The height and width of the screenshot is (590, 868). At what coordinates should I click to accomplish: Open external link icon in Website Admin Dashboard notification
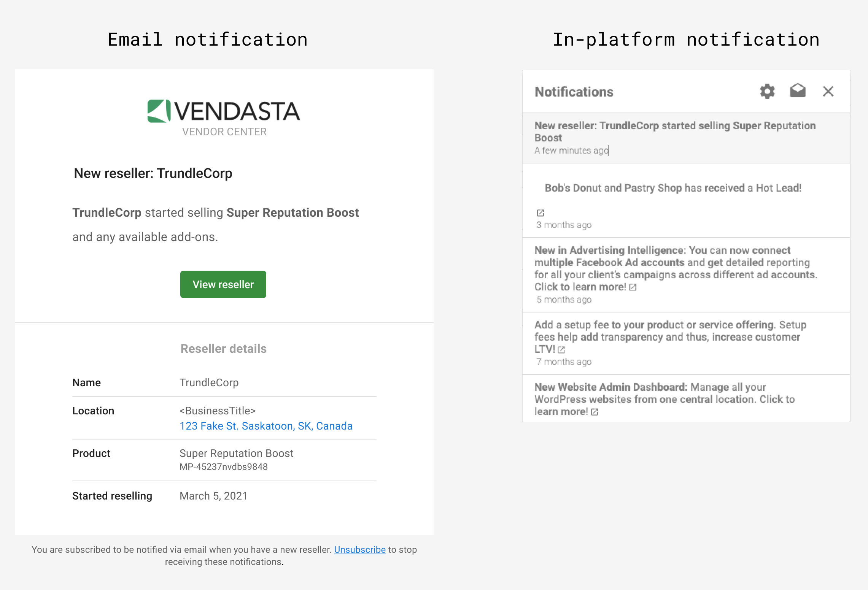(x=595, y=412)
